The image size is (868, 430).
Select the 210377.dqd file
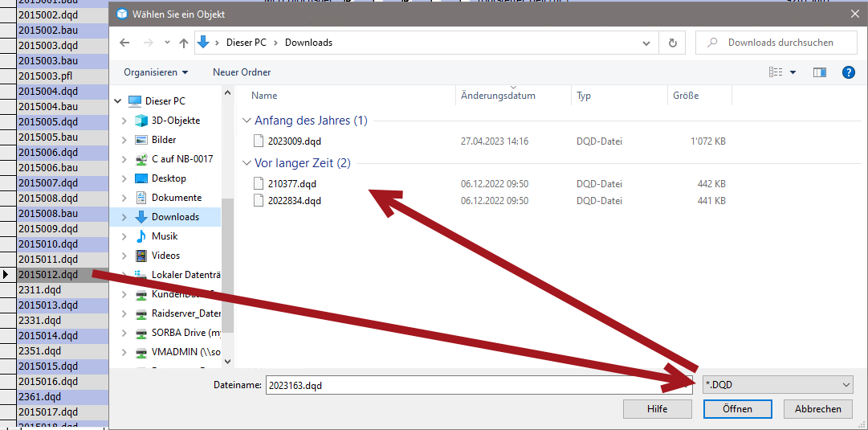(x=291, y=184)
